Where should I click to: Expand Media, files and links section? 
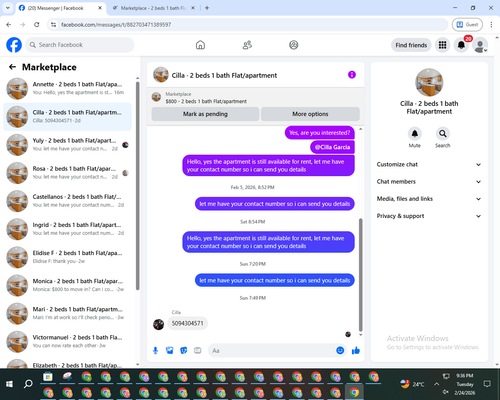point(429,199)
